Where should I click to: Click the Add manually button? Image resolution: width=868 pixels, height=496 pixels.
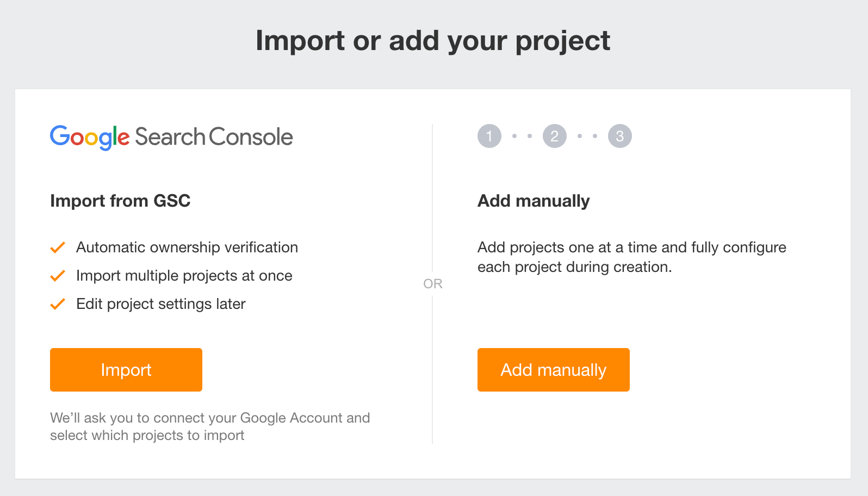tap(553, 370)
